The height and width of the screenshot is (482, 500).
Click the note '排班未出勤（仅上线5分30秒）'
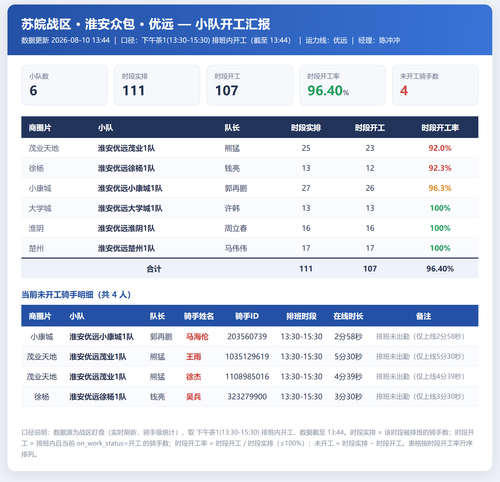[420, 357]
